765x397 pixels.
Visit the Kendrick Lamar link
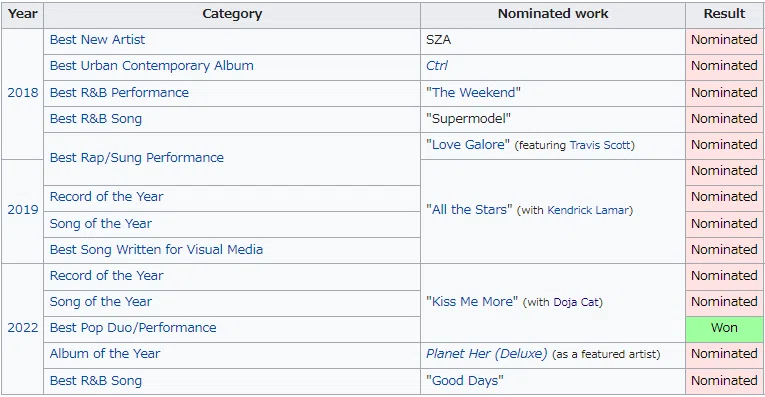(x=588, y=210)
